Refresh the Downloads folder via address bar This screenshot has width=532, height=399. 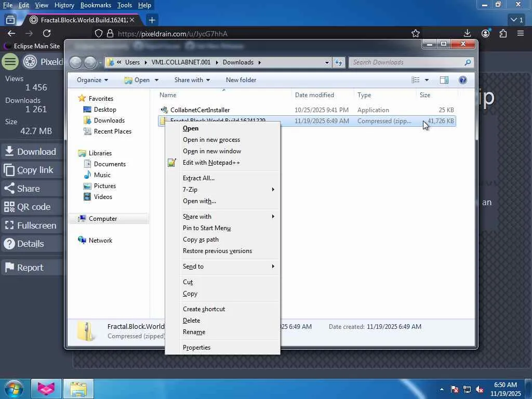(339, 62)
